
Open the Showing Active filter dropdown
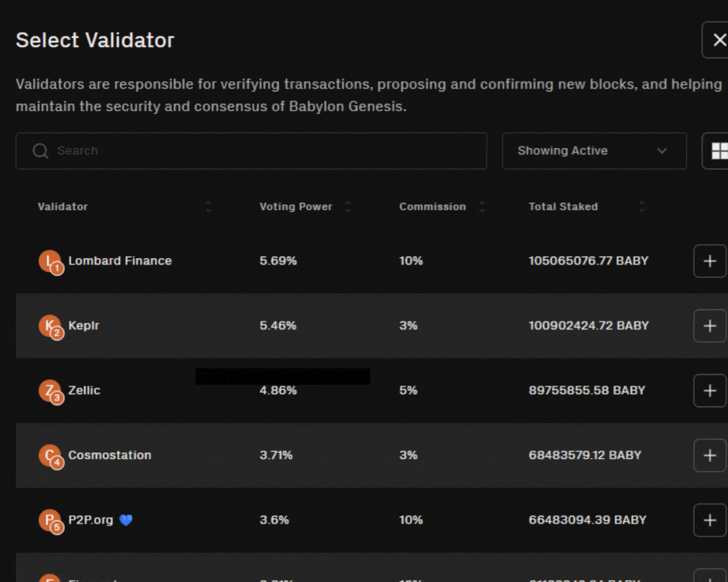pos(594,151)
